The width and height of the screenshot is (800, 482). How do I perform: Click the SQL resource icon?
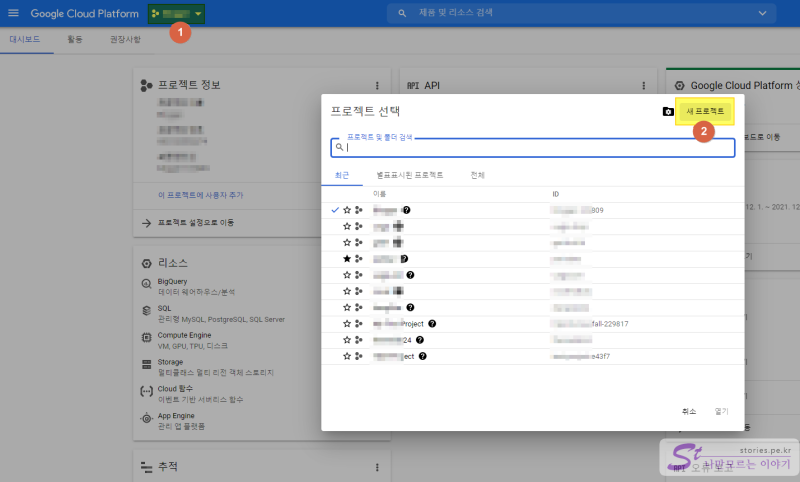coord(146,311)
